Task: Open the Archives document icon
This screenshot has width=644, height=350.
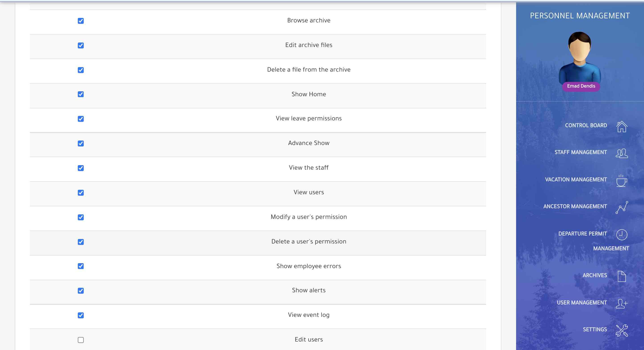Action: 621,276
